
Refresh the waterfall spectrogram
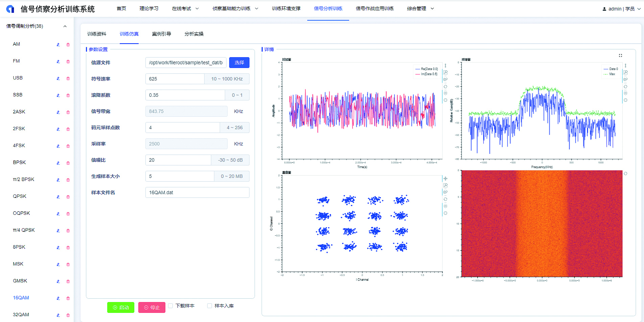point(625,174)
